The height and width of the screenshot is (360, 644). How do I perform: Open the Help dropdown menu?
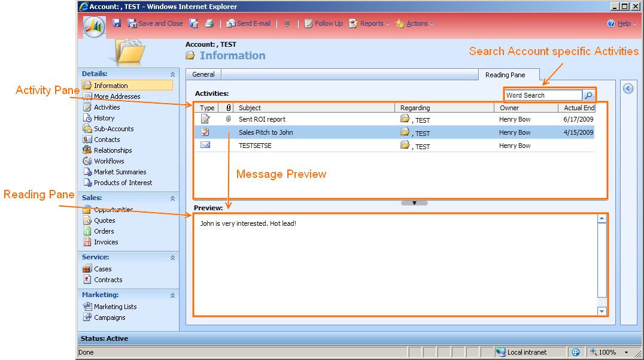point(621,23)
